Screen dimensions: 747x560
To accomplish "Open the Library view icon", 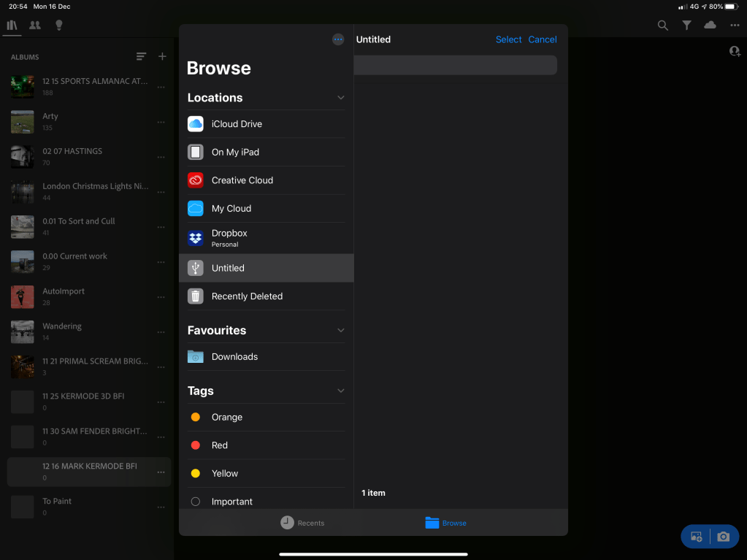I will pos(12,25).
